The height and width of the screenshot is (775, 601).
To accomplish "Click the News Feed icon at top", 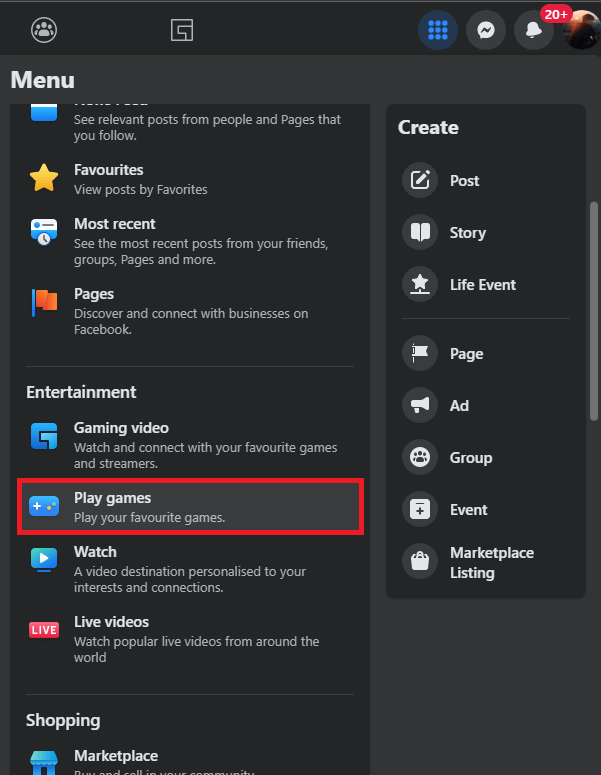I will [x=44, y=112].
